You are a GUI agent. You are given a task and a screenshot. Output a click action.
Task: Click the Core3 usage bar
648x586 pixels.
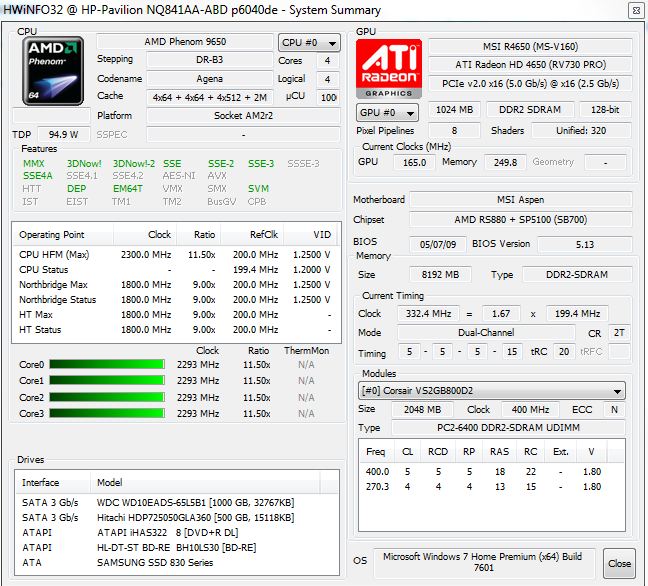pyautogui.click(x=107, y=413)
